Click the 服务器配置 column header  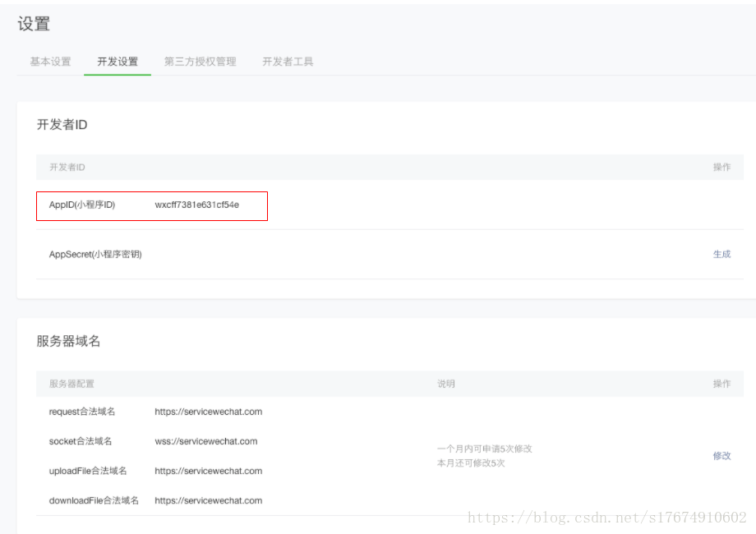click(71, 384)
